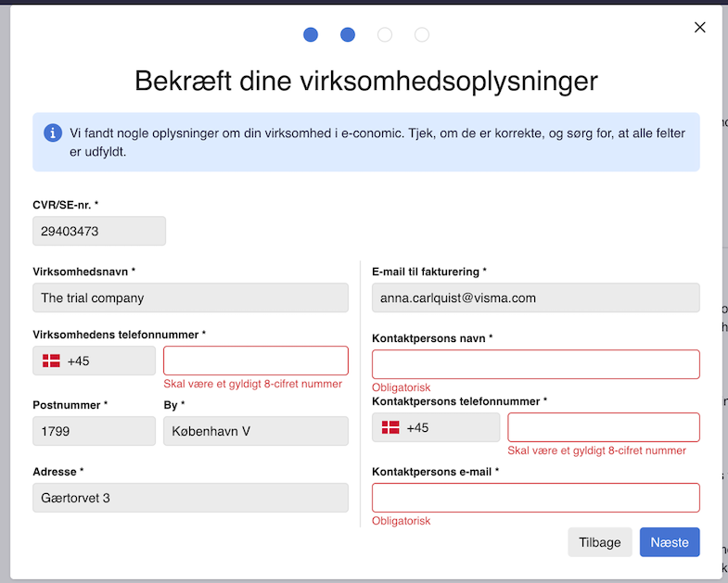Click the blue info icon in banner
Screen dimensions: 728x583
pos(53,133)
